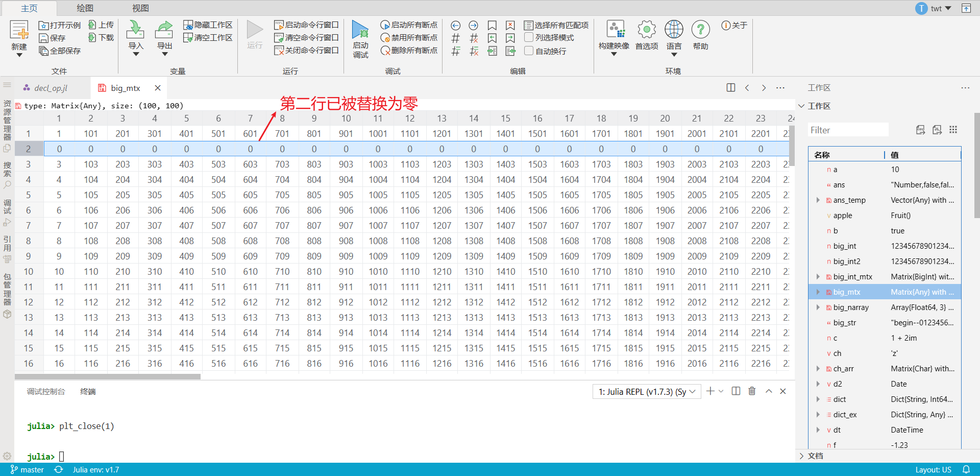Screen dimensions: 980x476
Task: Click 启用所有断点 (Enable all breakpoints)
Action: pos(409,25)
